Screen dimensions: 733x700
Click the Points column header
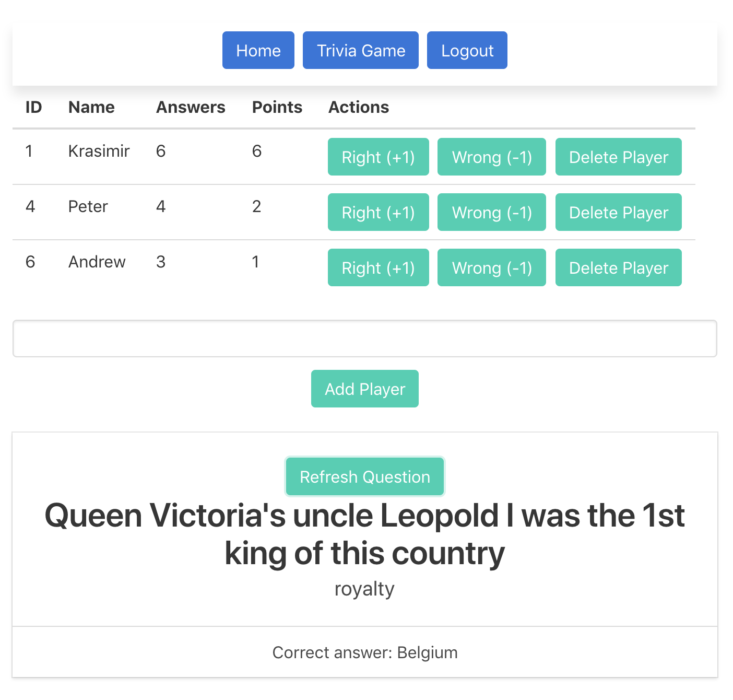[x=277, y=107]
